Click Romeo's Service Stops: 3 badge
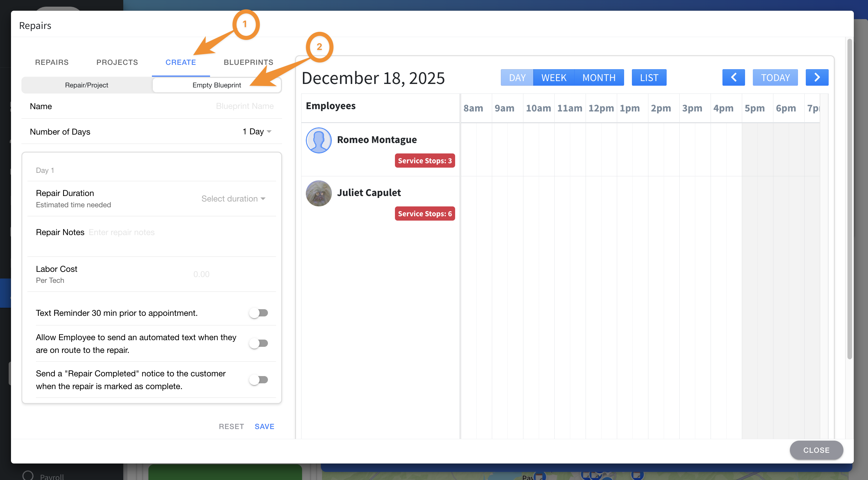868x480 pixels. click(x=424, y=160)
